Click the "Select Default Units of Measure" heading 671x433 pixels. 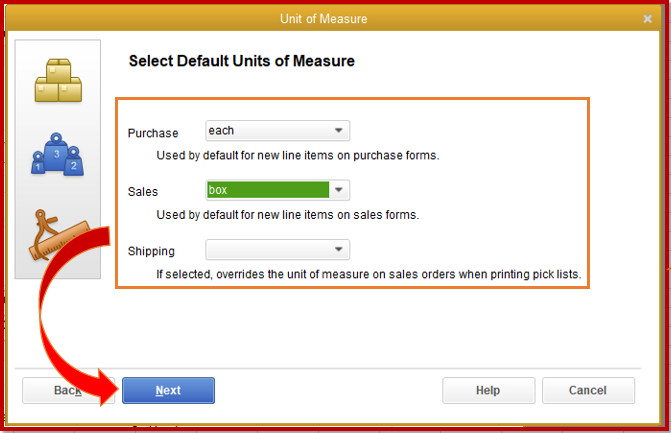pyautogui.click(x=242, y=61)
